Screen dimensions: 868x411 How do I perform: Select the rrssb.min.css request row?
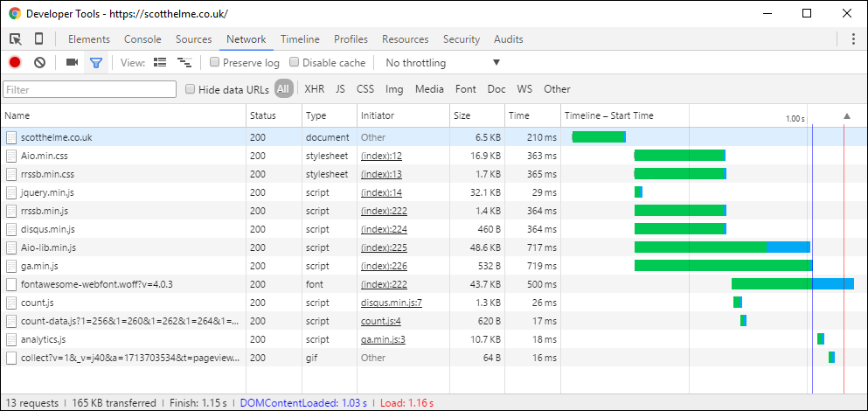tap(434, 174)
